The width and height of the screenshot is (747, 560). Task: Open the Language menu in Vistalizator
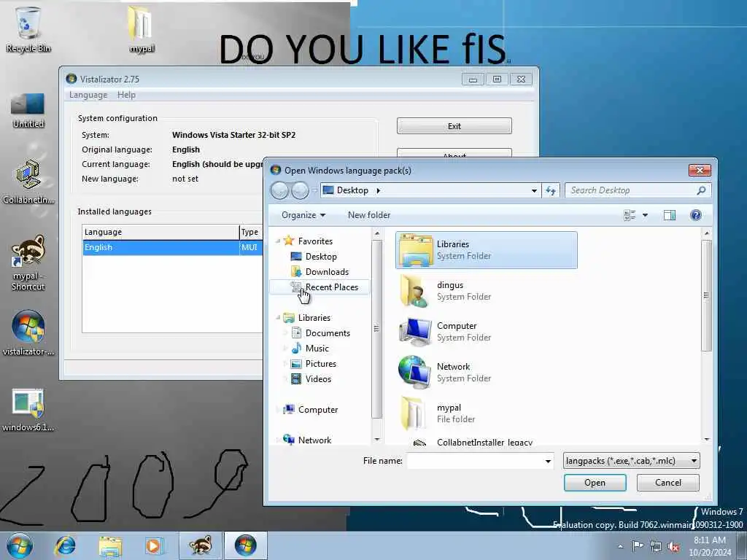coord(88,95)
